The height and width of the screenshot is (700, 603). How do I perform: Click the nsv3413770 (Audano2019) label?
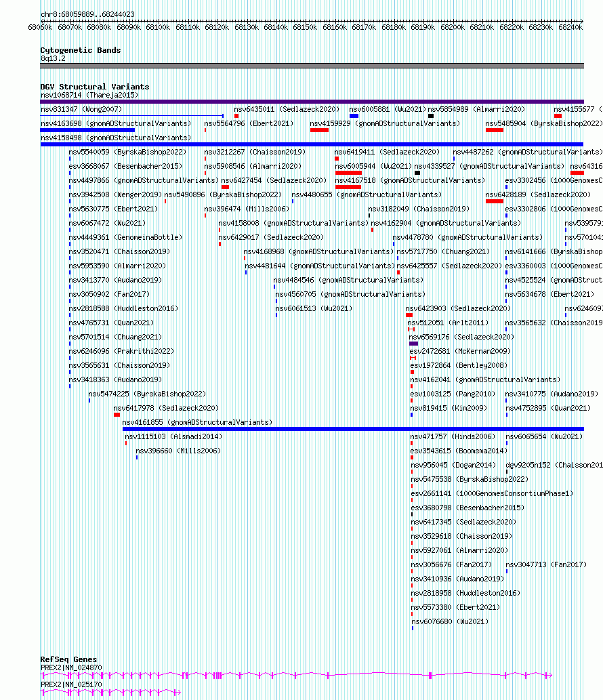click(115, 281)
